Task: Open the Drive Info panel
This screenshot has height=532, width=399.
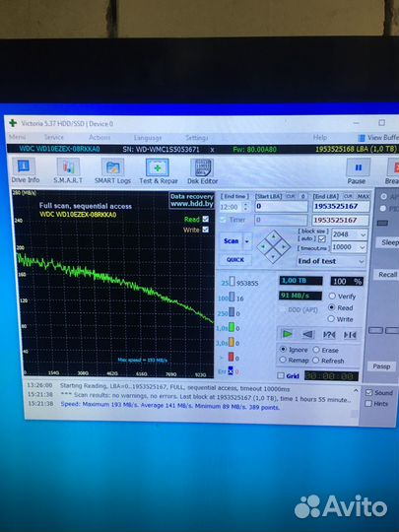Action: click(25, 170)
